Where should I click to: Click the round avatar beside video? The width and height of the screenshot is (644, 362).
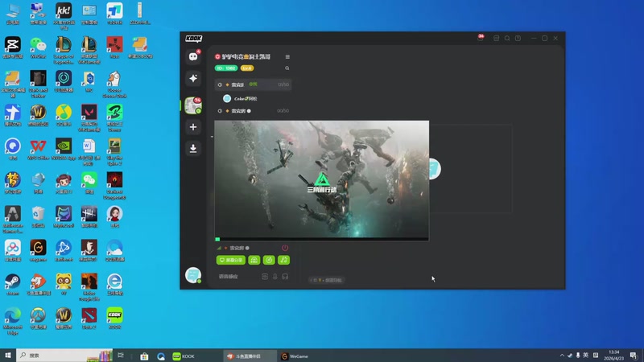[435, 169]
